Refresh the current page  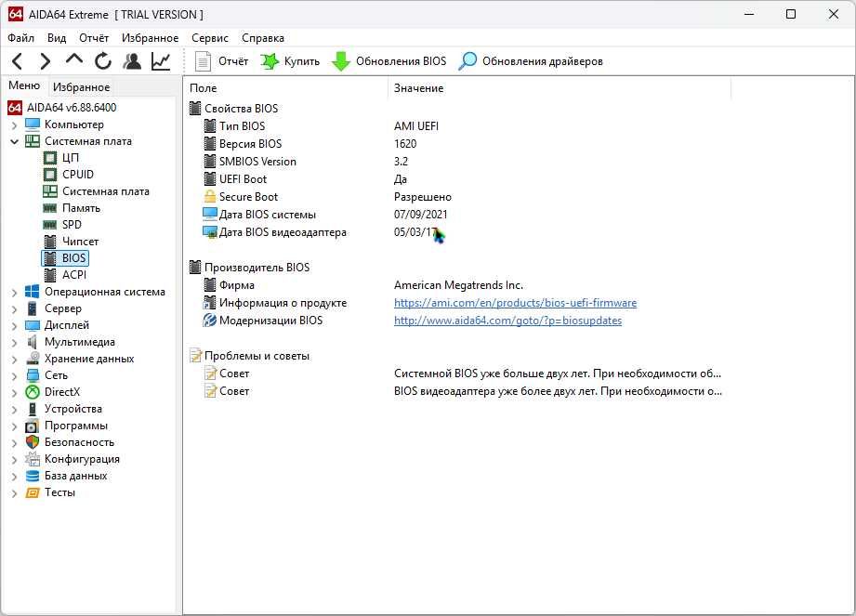click(x=102, y=61)
